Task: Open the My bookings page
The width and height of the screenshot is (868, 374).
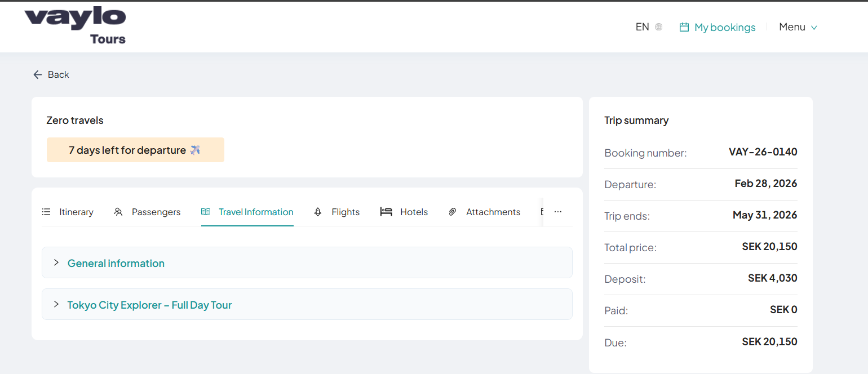Action: tap(725, 26)
